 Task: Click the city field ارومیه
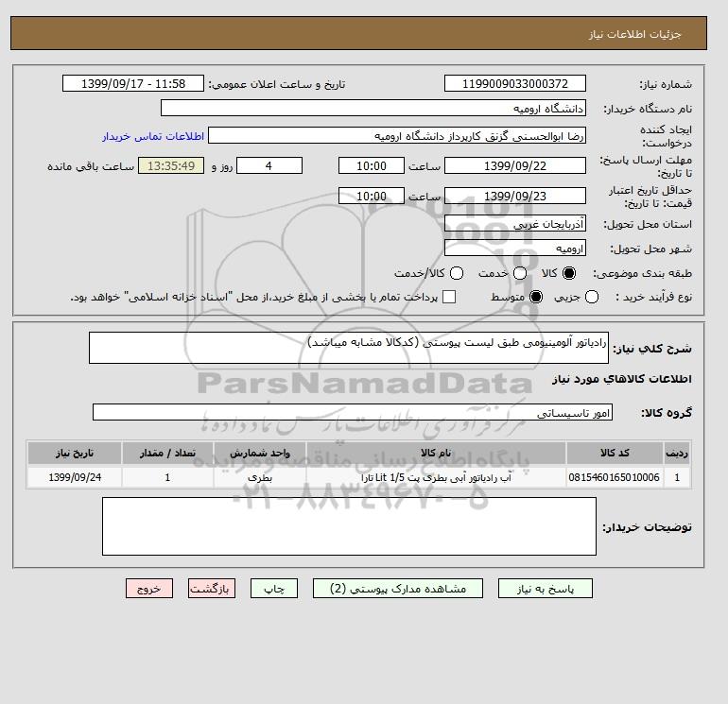[515, 249]
